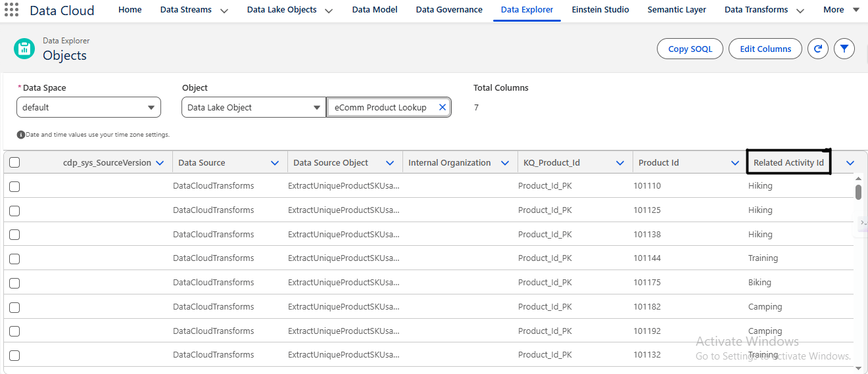Viewport: 868px width, 374px height.
Task: Open the filter funnel icon
Action: coord(844,49)
